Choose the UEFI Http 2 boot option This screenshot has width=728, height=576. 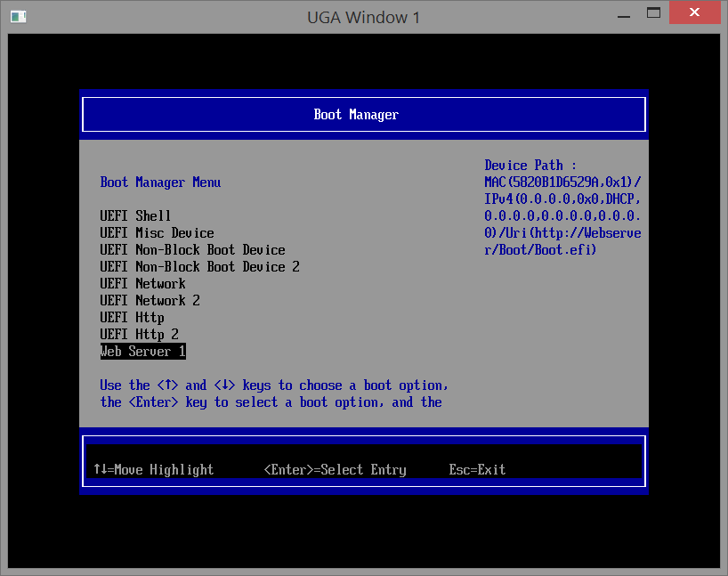click(139, 335)
